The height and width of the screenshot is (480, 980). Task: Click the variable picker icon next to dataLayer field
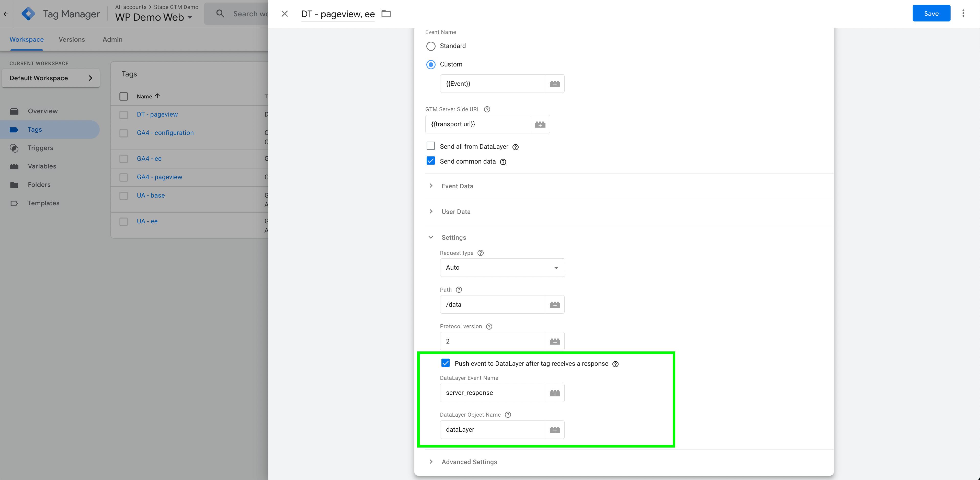pos(555,430)
